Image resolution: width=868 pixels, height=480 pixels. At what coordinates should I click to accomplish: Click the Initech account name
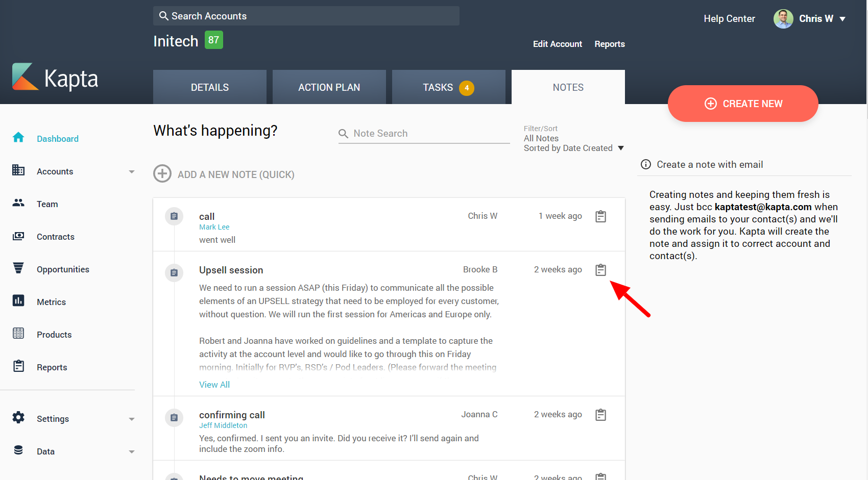176,41
